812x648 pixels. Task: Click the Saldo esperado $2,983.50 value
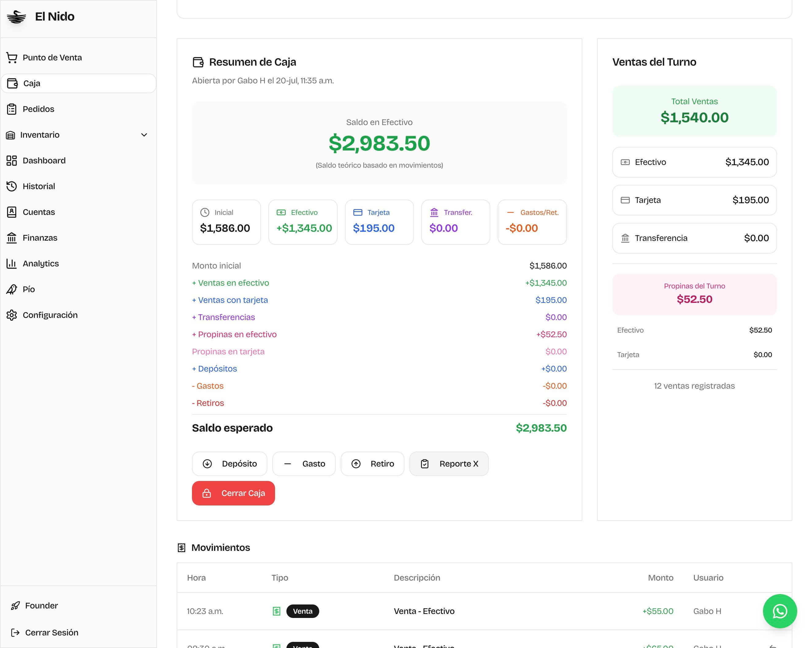(x=541, y=428)
